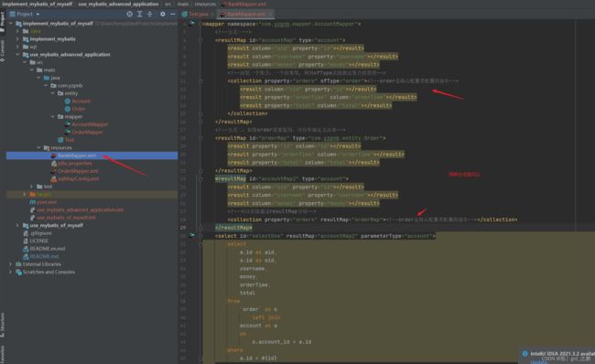Collapse the implement_mybatis_of_myself root node
This screenshot has height=364, width=595.
coord(11,24)
